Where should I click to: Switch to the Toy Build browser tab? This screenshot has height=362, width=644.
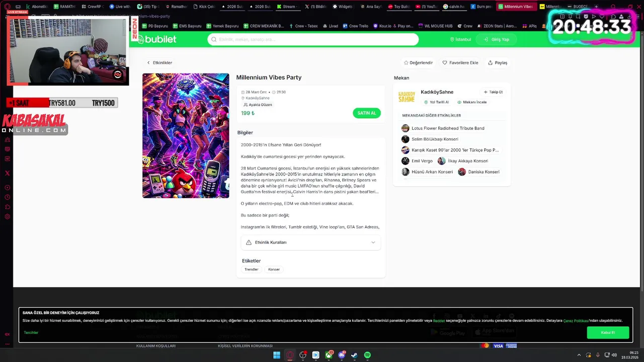(x=398, y=7)
